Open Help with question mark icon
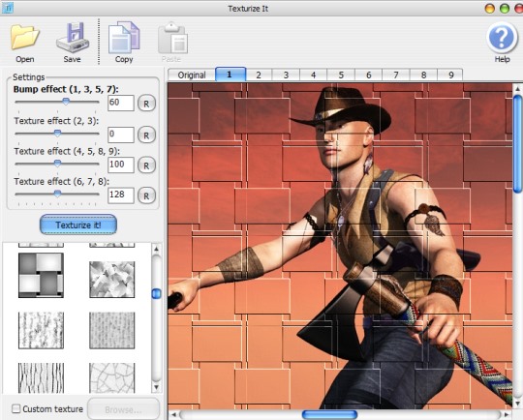 (502, 38)
